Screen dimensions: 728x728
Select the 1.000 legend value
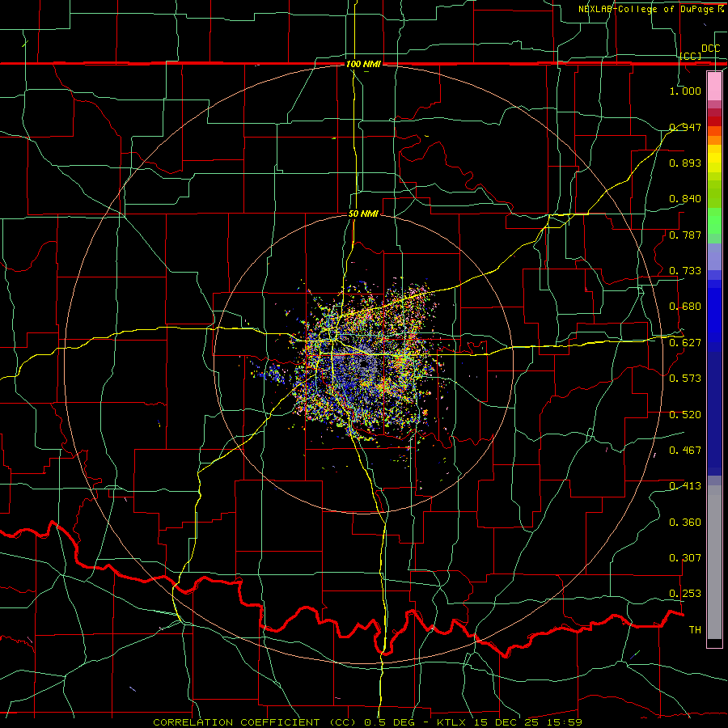[x=685, y=91]
